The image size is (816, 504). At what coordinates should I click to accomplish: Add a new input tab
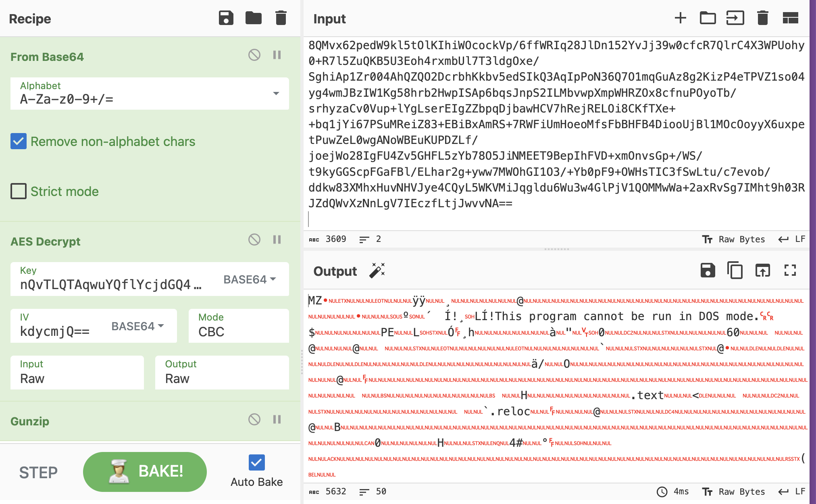[680, 18]
